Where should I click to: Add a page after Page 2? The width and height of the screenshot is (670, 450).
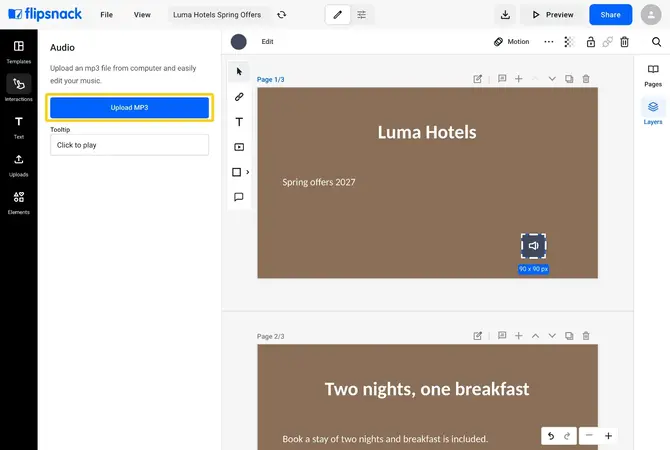(518, 335)
